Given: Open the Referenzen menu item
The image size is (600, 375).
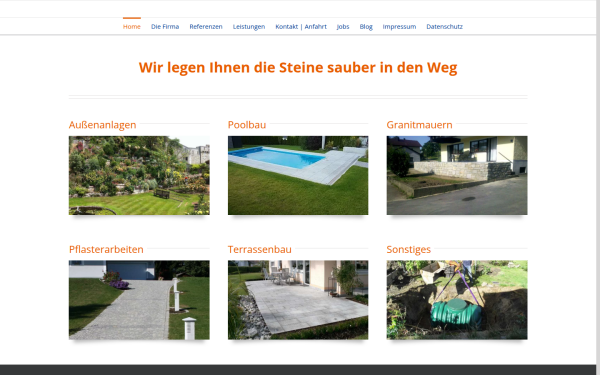Looking at the screenshot, I should click(x=206, y=26).
